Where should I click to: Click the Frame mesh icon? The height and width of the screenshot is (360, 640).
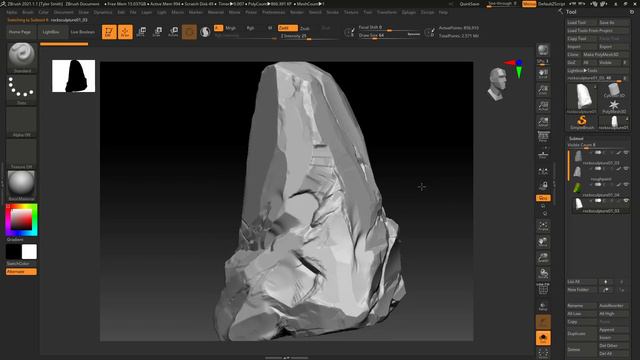[x=543, y=226]
